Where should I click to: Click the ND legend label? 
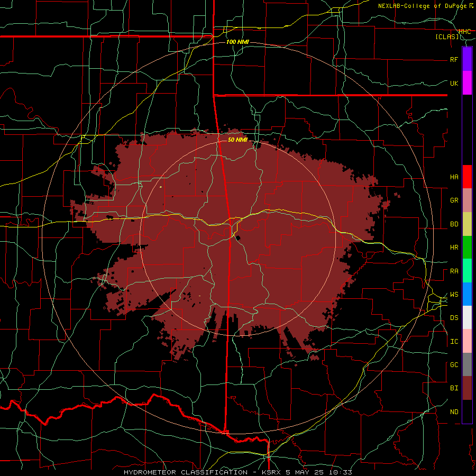(x=454, y=412)
